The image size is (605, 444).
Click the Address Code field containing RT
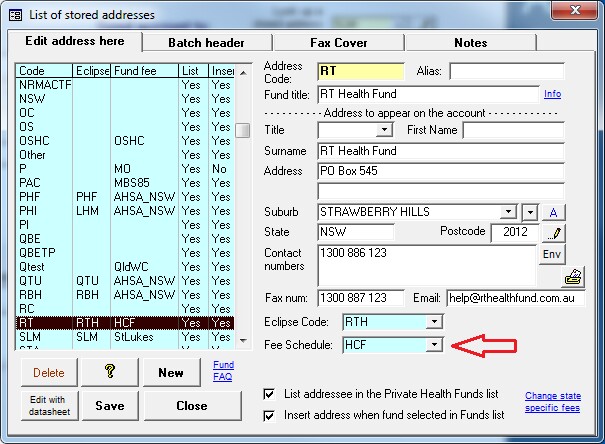(361, 72)
